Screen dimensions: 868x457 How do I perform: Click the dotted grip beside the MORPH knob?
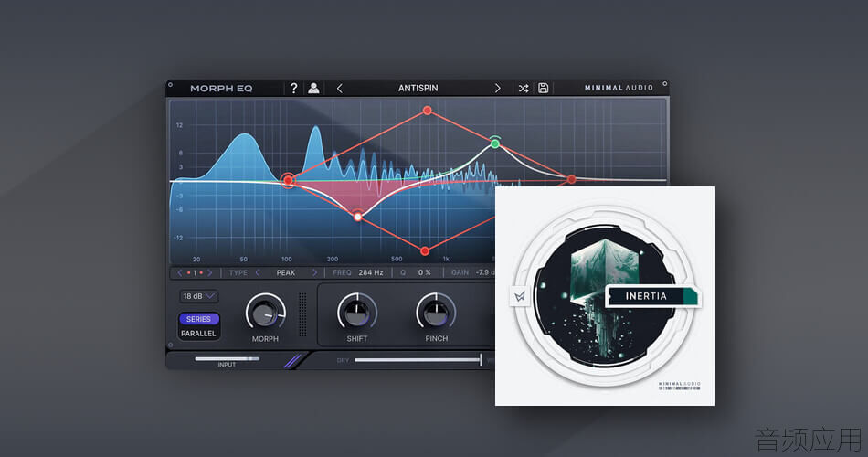302,314
